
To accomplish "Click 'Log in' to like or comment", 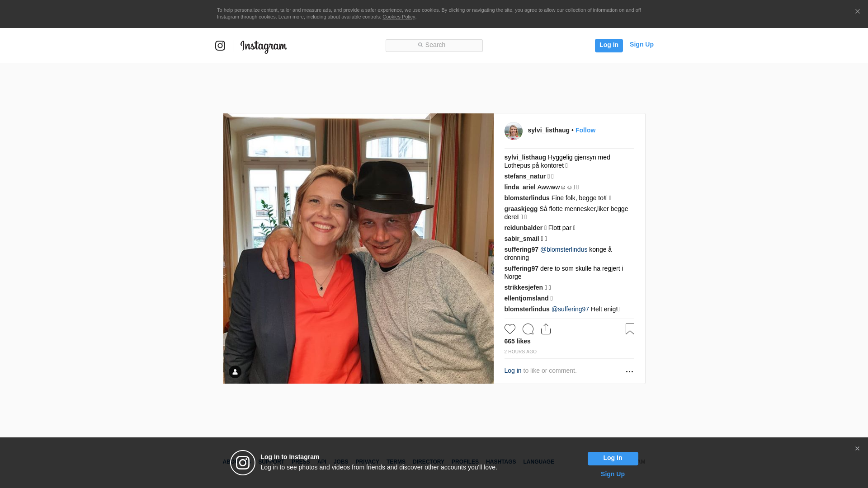I will click(513, 371).
